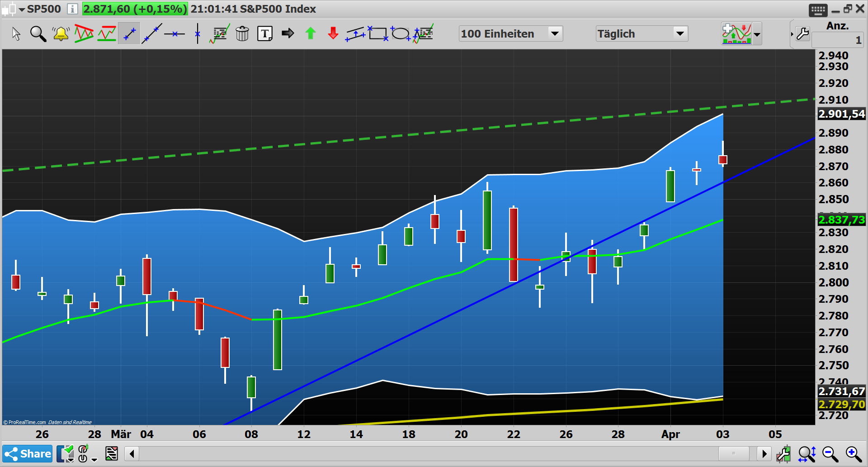Click the info icon next to SP500

(x=72, y=9)
